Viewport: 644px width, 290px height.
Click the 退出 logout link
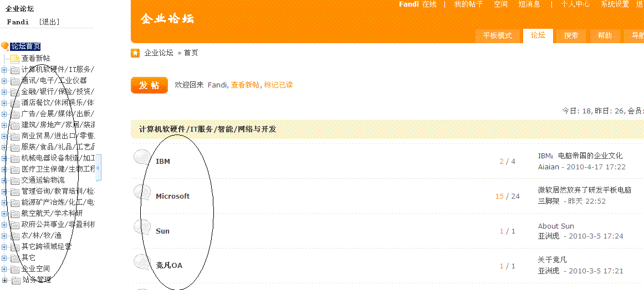pos(49,22)
